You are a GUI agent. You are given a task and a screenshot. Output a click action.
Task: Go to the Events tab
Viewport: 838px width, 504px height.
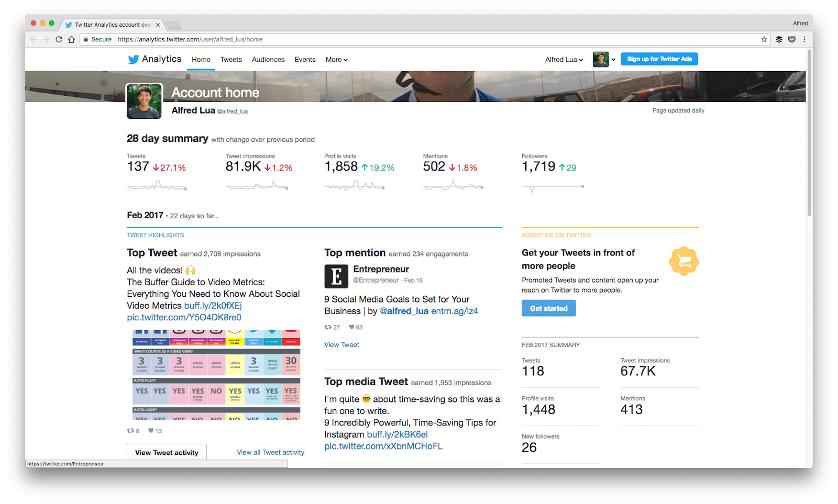305,60
